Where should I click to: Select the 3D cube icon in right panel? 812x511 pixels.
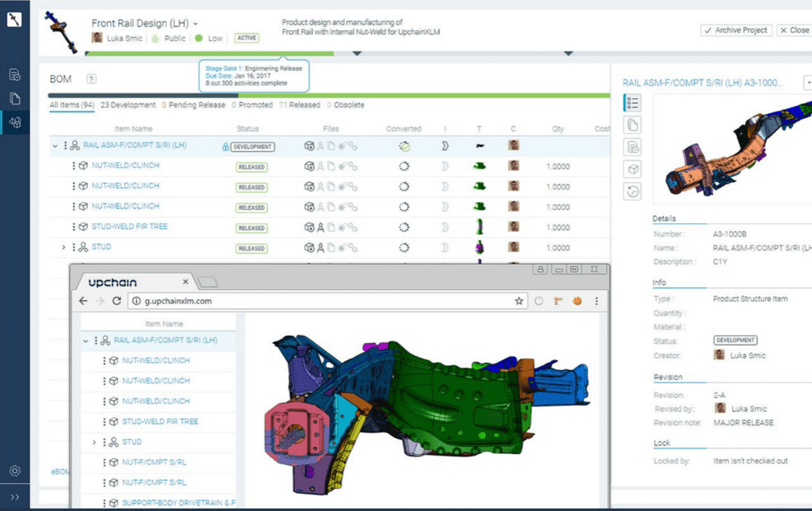pos(632,168)
